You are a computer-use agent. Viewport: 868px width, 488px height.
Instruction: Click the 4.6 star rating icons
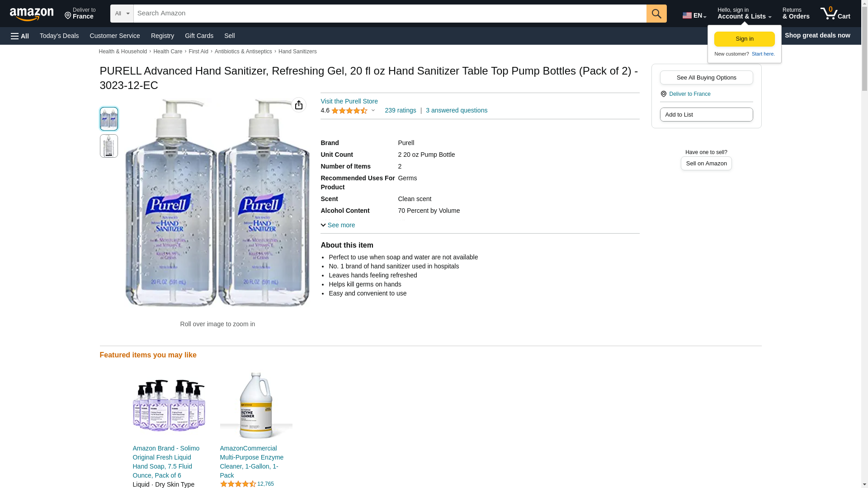pyautogui.click(x=349, y=111)
